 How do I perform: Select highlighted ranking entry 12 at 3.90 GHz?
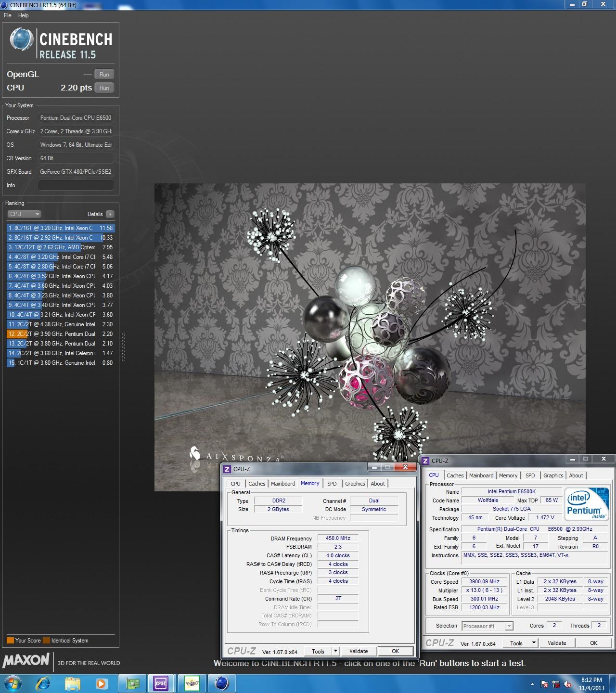(x=61, y=334)
